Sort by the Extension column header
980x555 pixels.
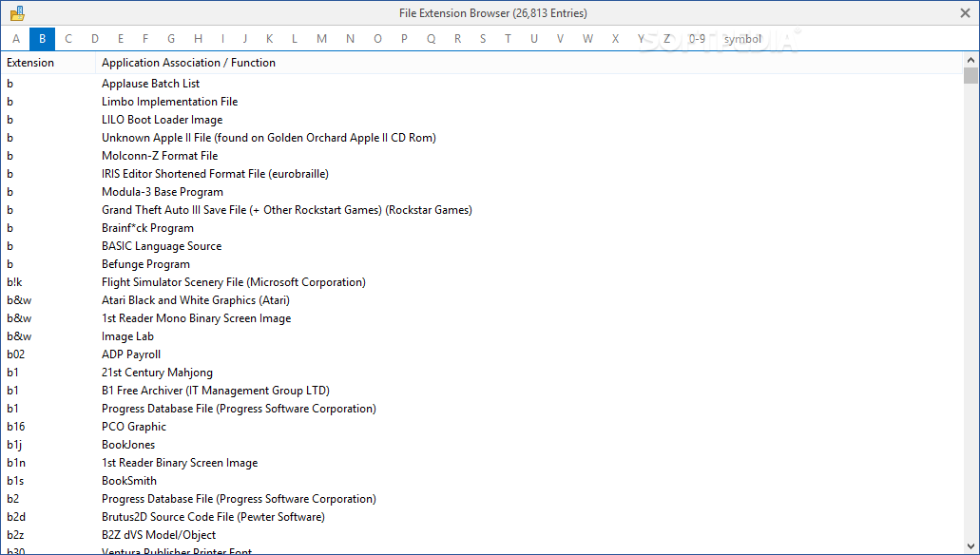(x=48, y=63)
